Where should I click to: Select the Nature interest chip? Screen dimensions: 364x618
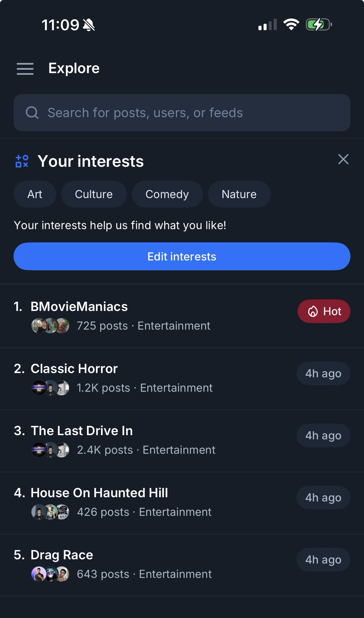(239, 194)
